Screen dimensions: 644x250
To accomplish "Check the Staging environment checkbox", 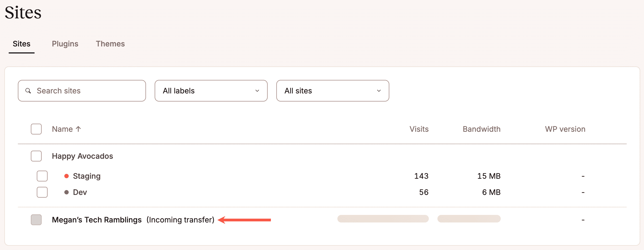I will click(x=42, y=176).
